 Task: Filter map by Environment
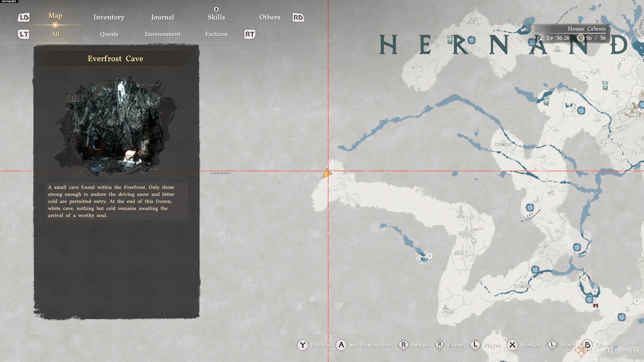coord(163,34)
